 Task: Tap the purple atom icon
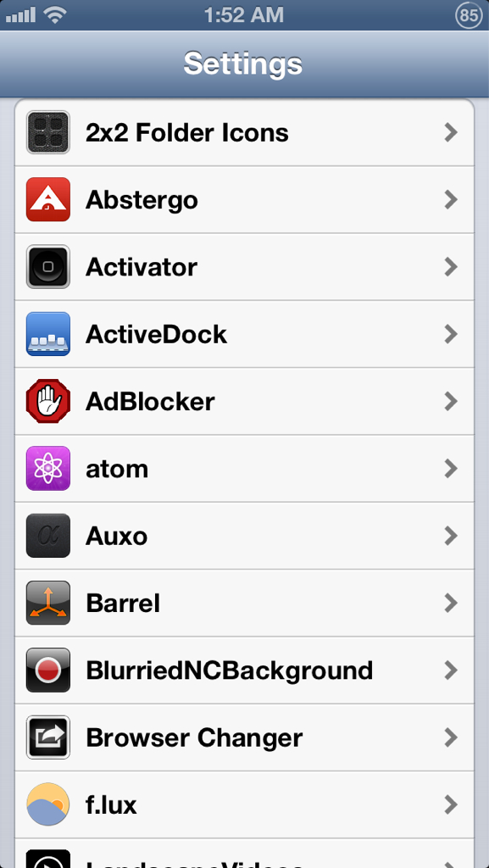(x=48, y=468)
